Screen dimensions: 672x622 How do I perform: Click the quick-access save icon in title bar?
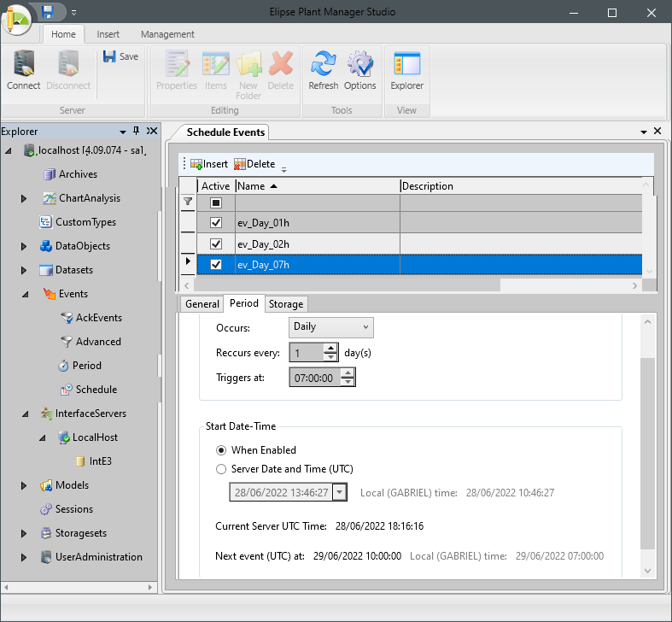point(48,12)
